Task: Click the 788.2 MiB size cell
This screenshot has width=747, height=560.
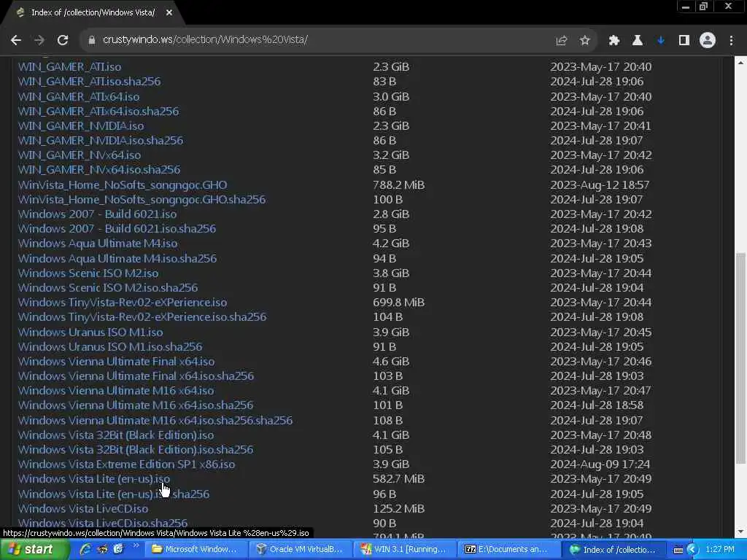Action: (x=399, y=185)
